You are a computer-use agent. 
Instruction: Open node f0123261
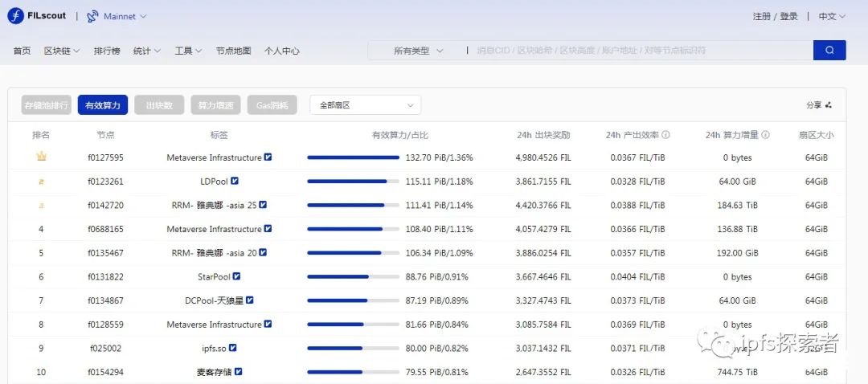click(x=106, y=182)
